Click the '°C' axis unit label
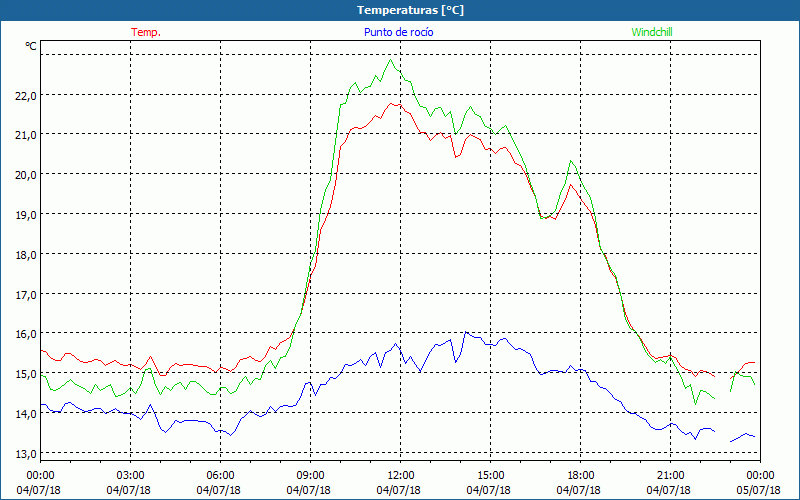Viewport: 800px width, 500px height. pos(31,46)
